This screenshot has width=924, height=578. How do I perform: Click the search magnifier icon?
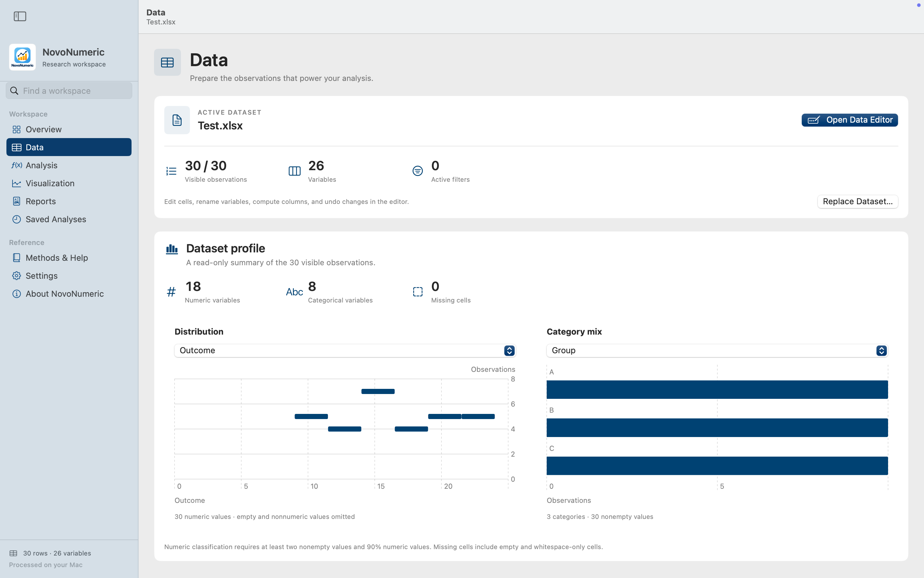tap(14, 91)
